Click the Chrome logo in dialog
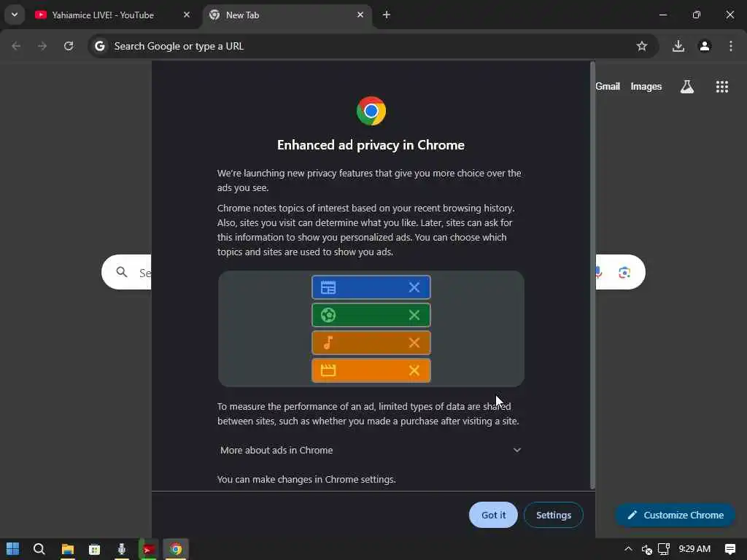Viewport: 747px width, 560px height. pos(371,111)
